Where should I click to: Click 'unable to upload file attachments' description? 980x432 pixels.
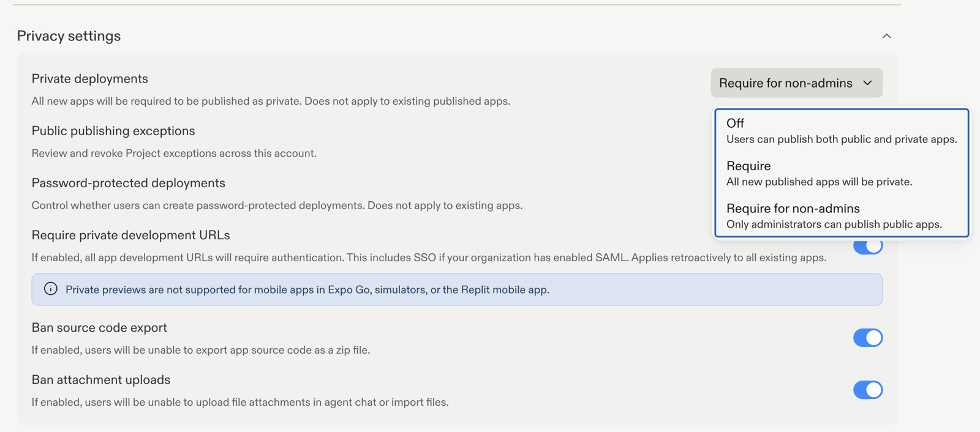click(240, 402)
